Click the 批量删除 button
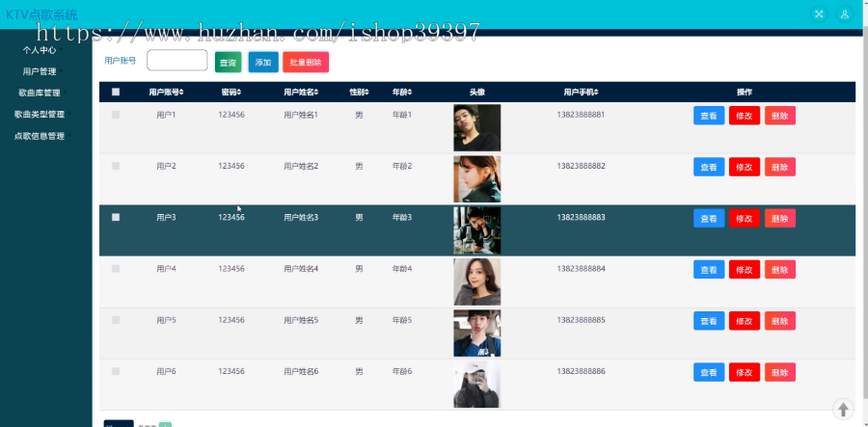This screenshot has height=427, width=868. [306, 63]
